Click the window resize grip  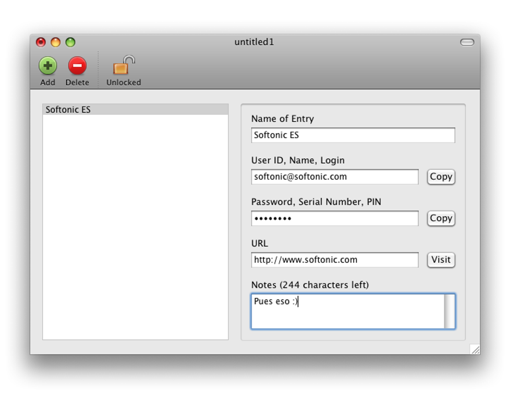[475, 349]
